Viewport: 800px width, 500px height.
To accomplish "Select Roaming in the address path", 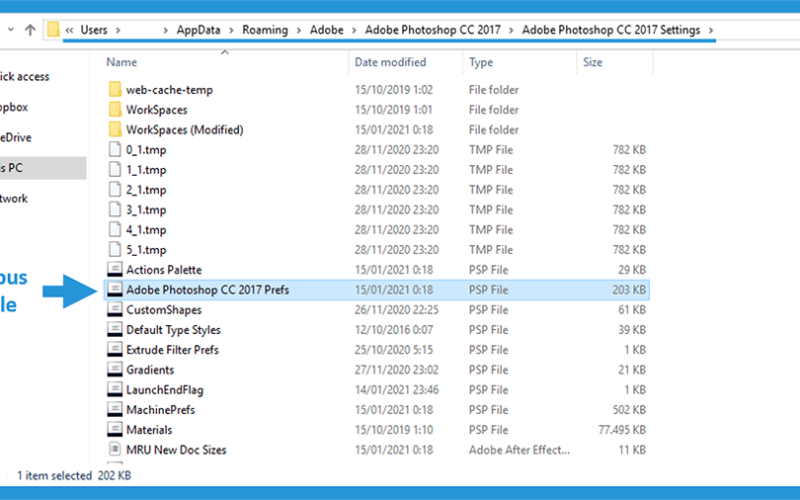I will [x=265, y=30].
